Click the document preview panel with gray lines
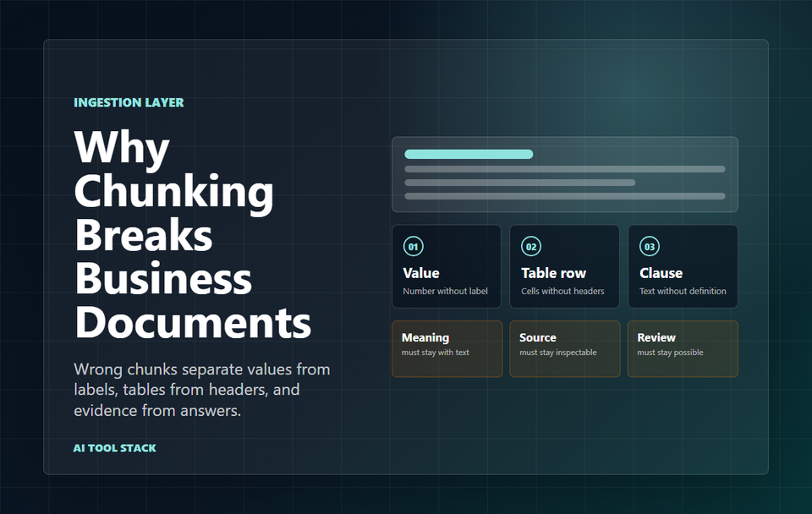The height and width of the screenshot is (514, 812). [x=565, y=174]
